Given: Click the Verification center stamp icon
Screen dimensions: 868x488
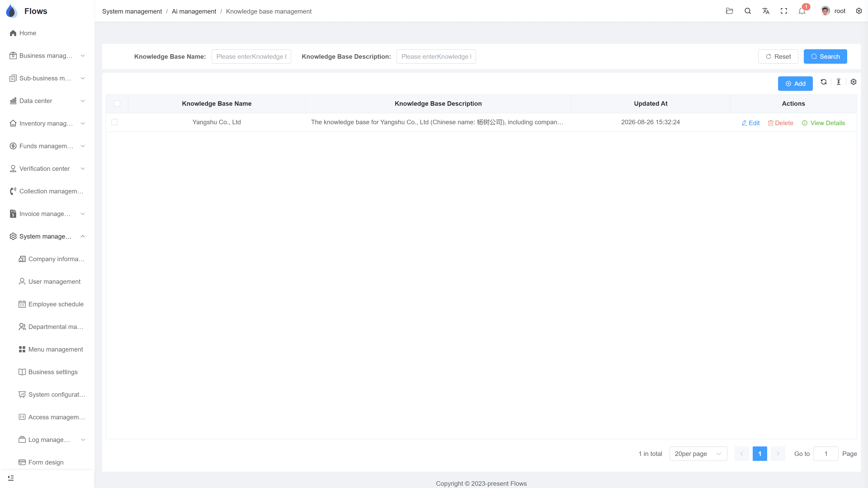Looking at the screenshot, I should point(13,169).
